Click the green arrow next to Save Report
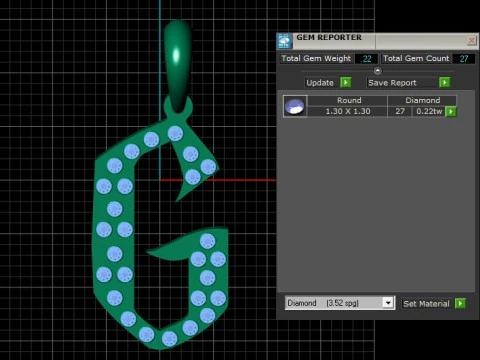 coord(444,82)
